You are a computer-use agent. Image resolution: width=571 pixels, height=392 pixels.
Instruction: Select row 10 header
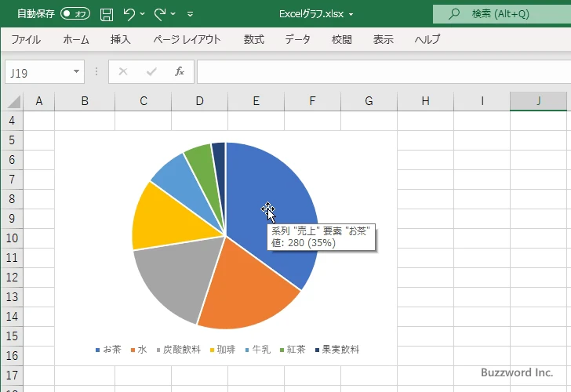[x=12, y=238]
